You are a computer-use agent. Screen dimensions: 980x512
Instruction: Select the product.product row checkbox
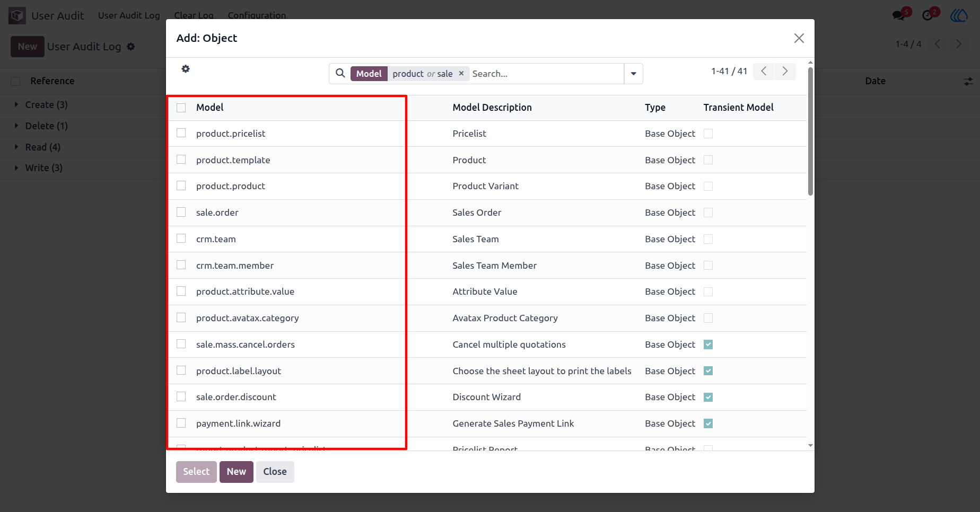[x=181, y=186]
